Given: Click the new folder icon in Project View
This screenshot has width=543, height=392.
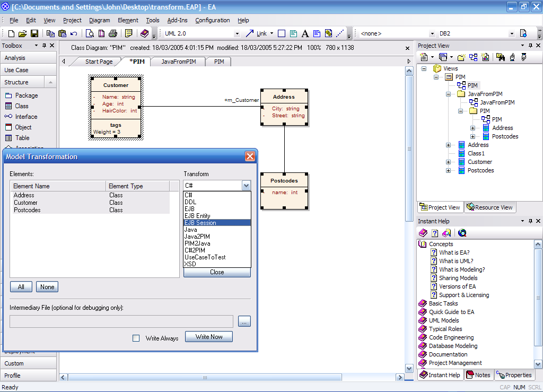Looking at the screenshot, I should (461, 57).
